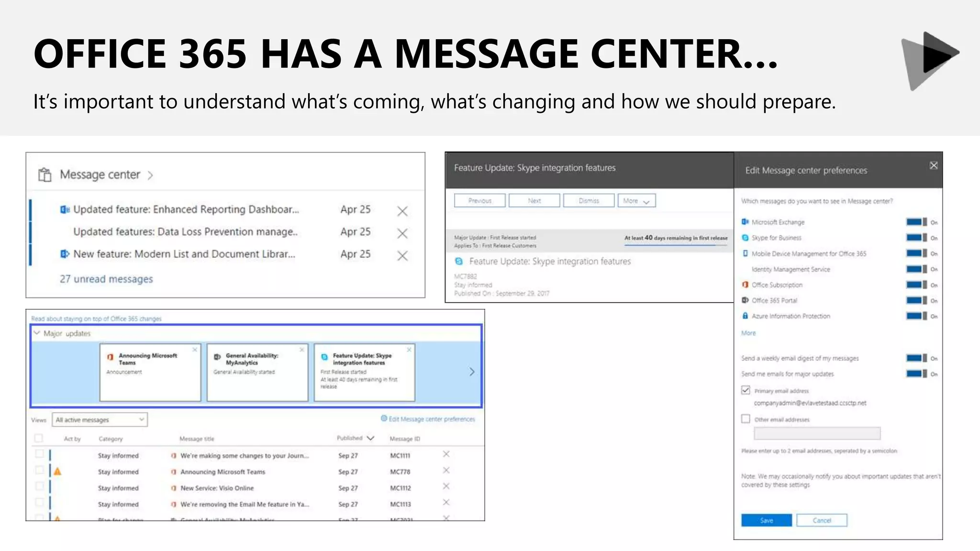This screenshot has height=551, width=980.
Task: Toggle the select-all messages checkbox
Action: [39, 438]
